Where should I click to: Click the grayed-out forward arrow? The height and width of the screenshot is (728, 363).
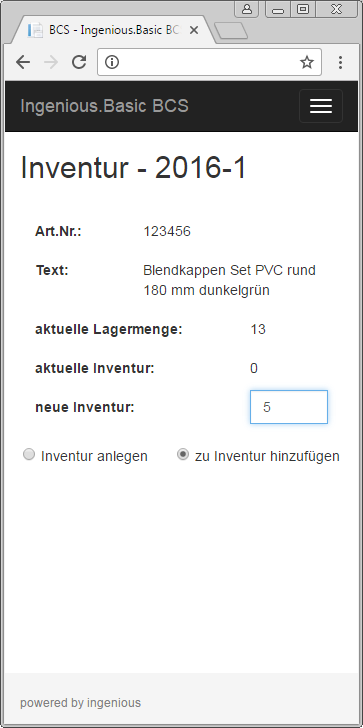tap(51, 62)
